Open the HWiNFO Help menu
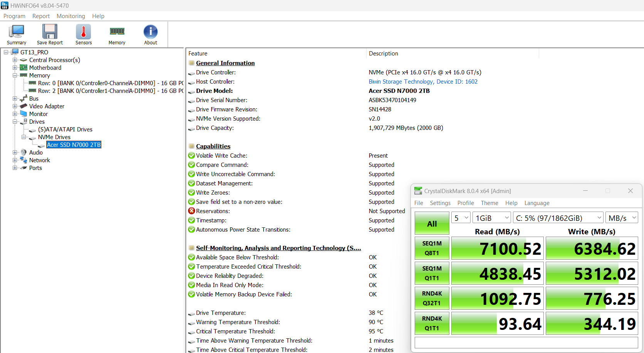Screen dimensions: 644x353 pyautogui.click(x=98, y=16)
